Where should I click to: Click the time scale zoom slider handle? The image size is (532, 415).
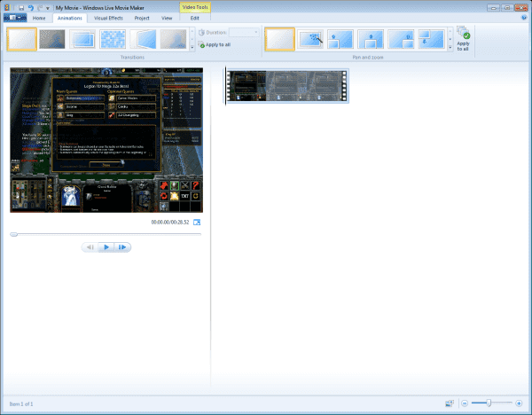pyautogui.click(x=489, y=403)
